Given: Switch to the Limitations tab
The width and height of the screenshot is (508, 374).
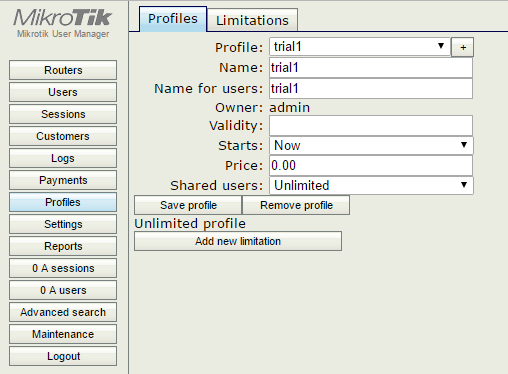Looking at the screenshot, I should [x=252, y=20].
